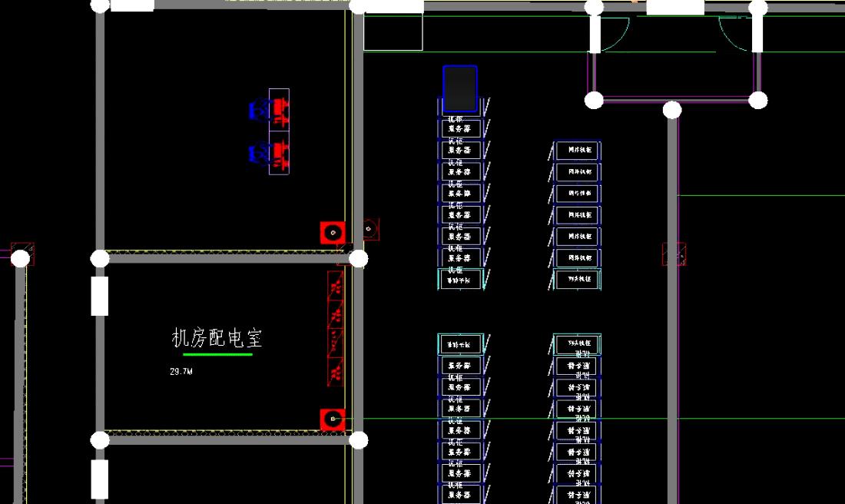Select cyan cabinet ending the upper left row

(459, 280)
